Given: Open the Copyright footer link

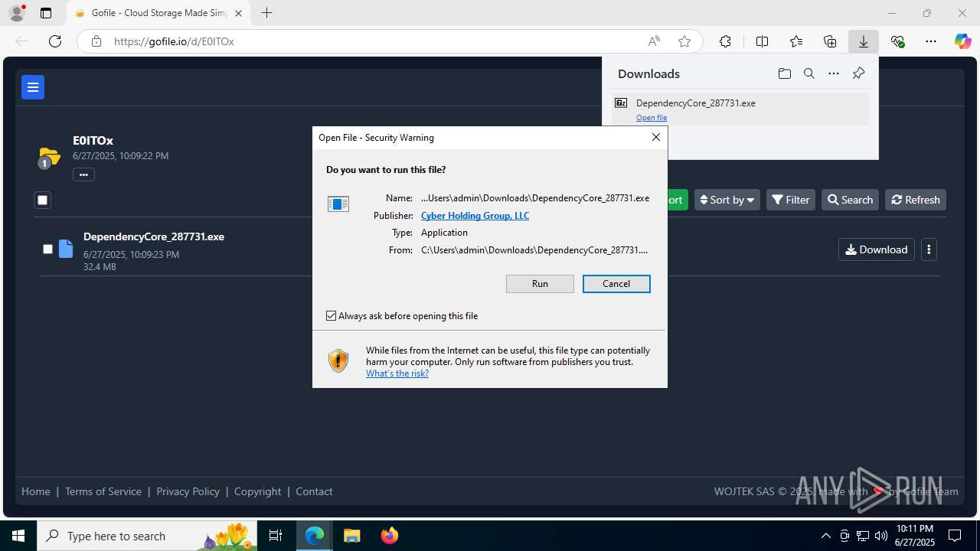Looking at the screenshot, I should pyautogui.click(x=257, y=491).
